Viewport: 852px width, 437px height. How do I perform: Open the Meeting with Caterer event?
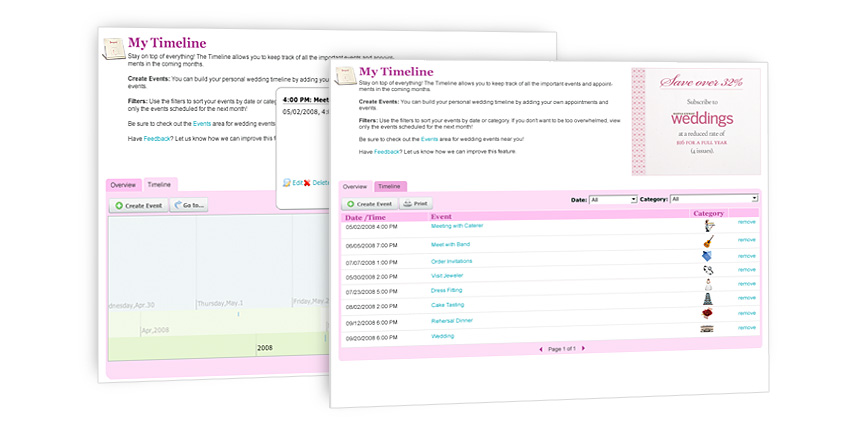(x=457, y=226)
